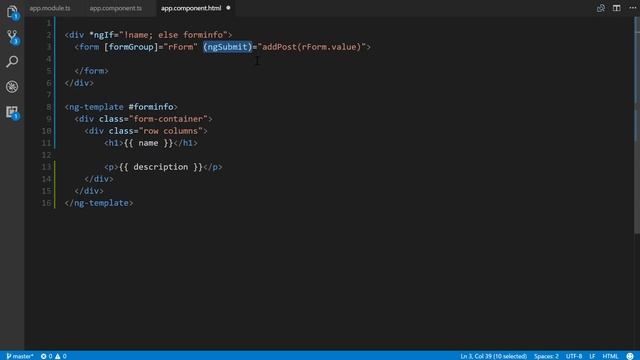Click line number 12 in gutter
Viewport: 640px width, 360px height.
(x=46, y=155)
